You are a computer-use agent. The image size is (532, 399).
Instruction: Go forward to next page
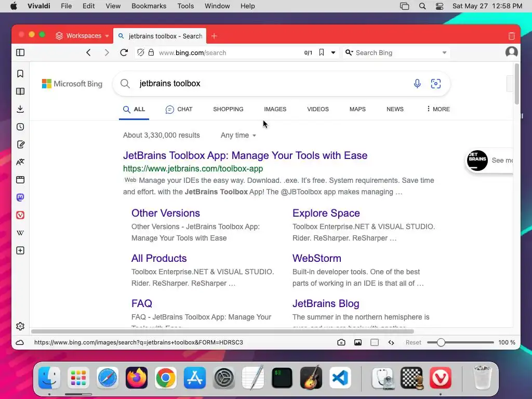(107, 52)
